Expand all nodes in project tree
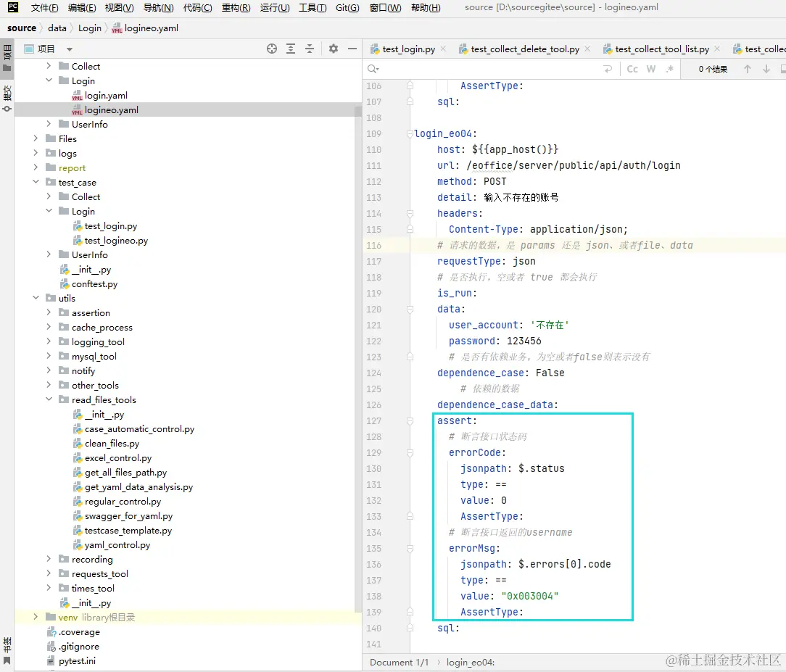This screenshot has width=786, height=672. click(291, 49)
